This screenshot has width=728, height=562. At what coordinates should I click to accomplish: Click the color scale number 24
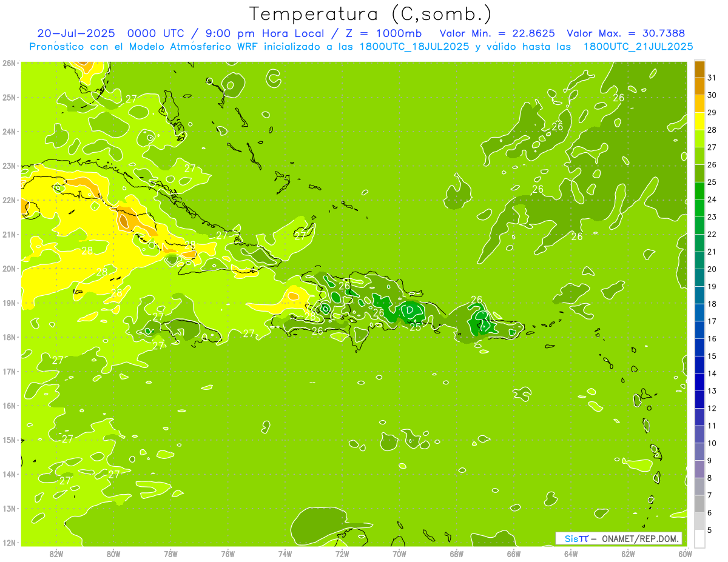point(712,199)
